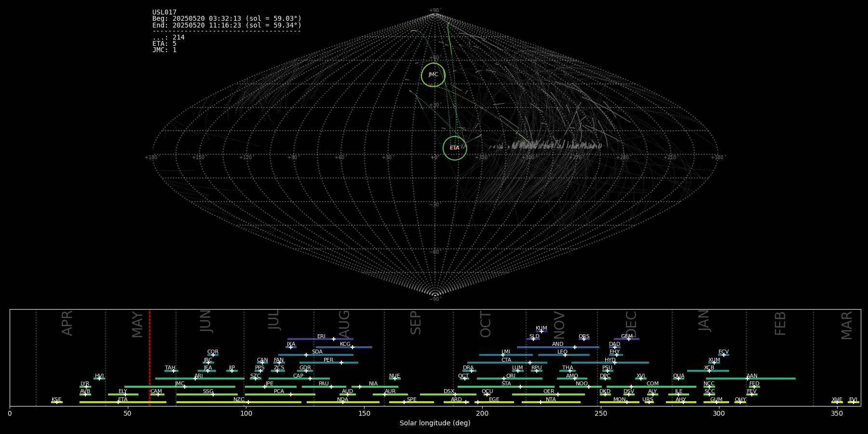Select the 'Beg: 20250520 03:32:13' line
Screen dimensions: 868x434
coord(227,19)
